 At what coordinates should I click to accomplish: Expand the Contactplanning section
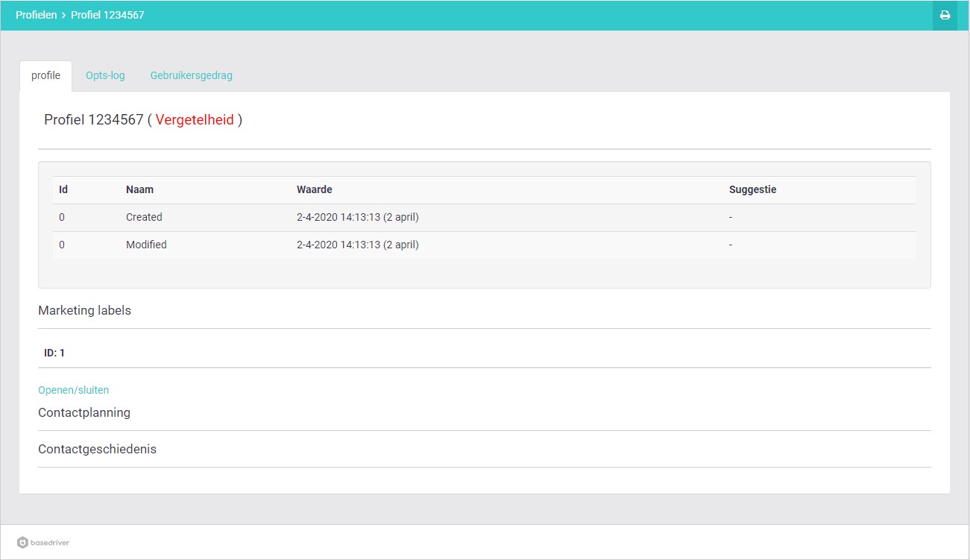coord(84,412)
